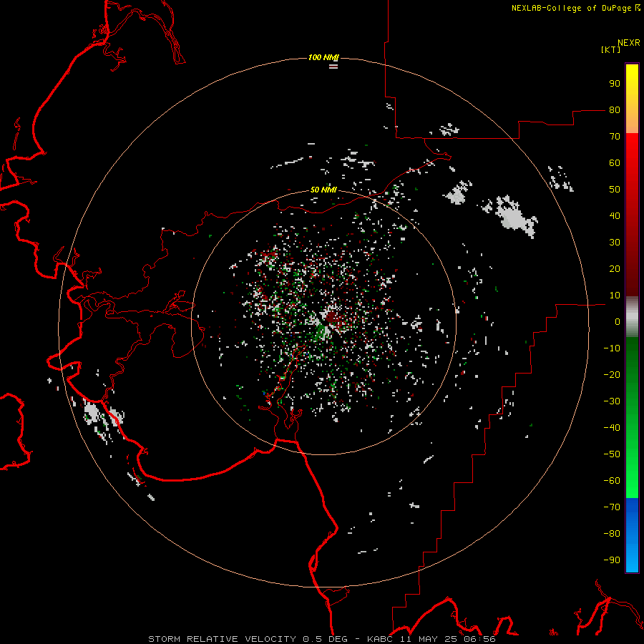Click the KT units label above the scale
The height and width of the screenshot is (644, 644).
[x=610, y=49]
